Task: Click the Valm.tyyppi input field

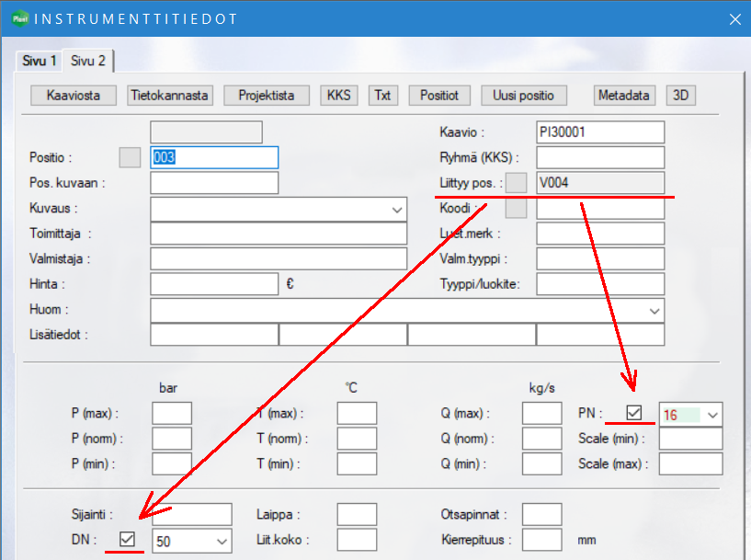Action: (600, 259)
